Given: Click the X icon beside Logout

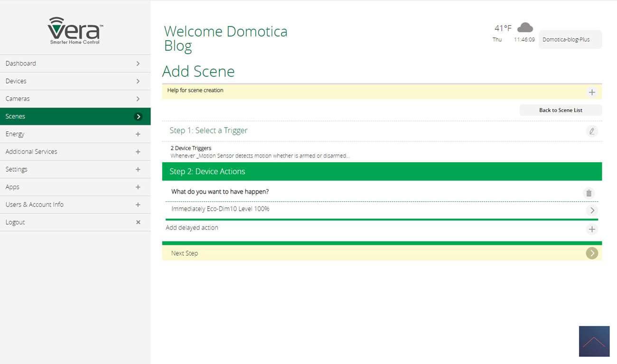Looking at the screenshot, I should 138,222.
